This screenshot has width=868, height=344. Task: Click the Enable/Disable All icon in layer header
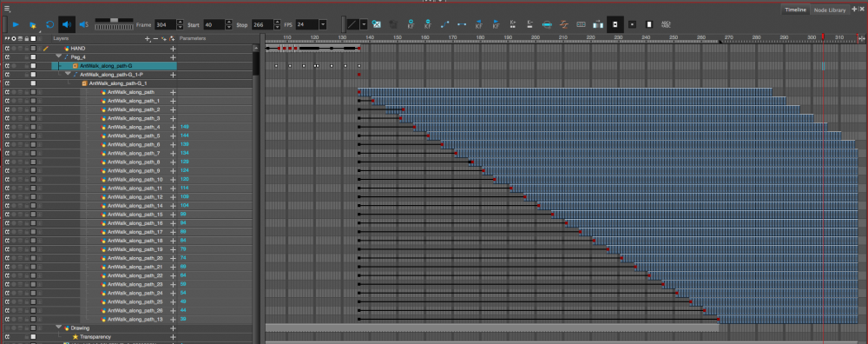pyautogui.click(x=7, y=39)
